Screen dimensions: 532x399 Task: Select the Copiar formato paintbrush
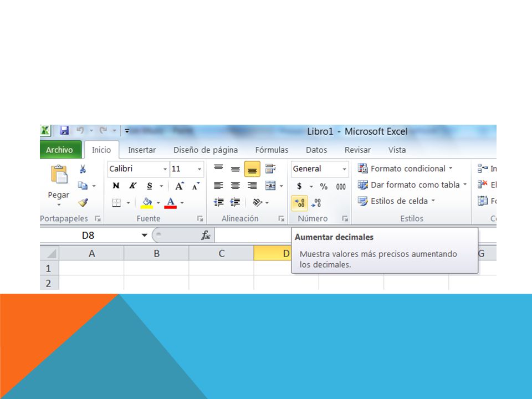[x=83, y=203]
